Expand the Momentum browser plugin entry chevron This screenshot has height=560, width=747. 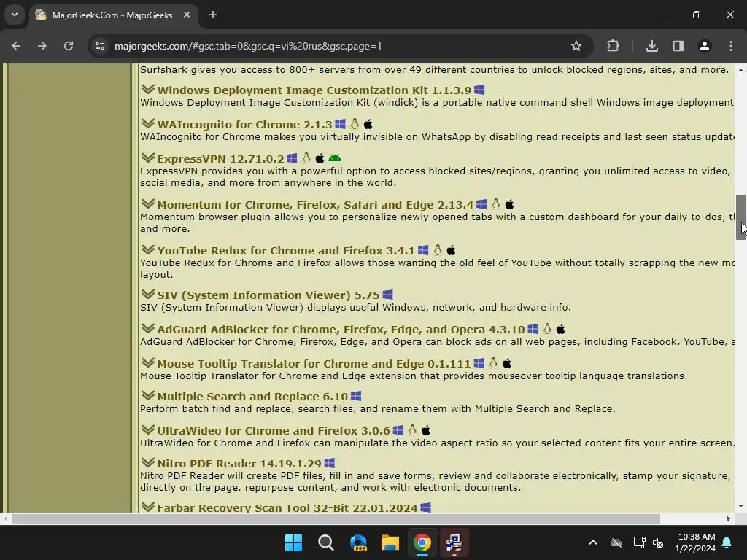click(147, 203)
